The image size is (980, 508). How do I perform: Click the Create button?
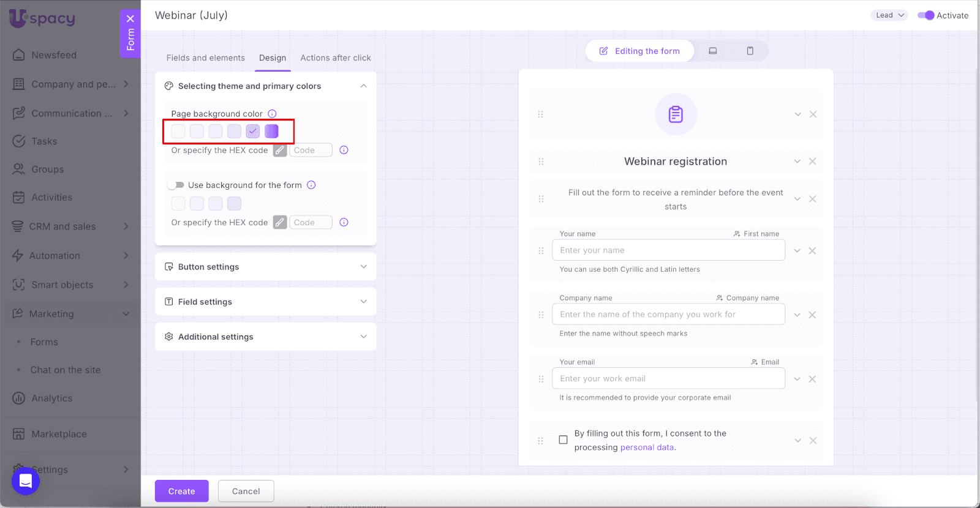[x=181, y=491]
